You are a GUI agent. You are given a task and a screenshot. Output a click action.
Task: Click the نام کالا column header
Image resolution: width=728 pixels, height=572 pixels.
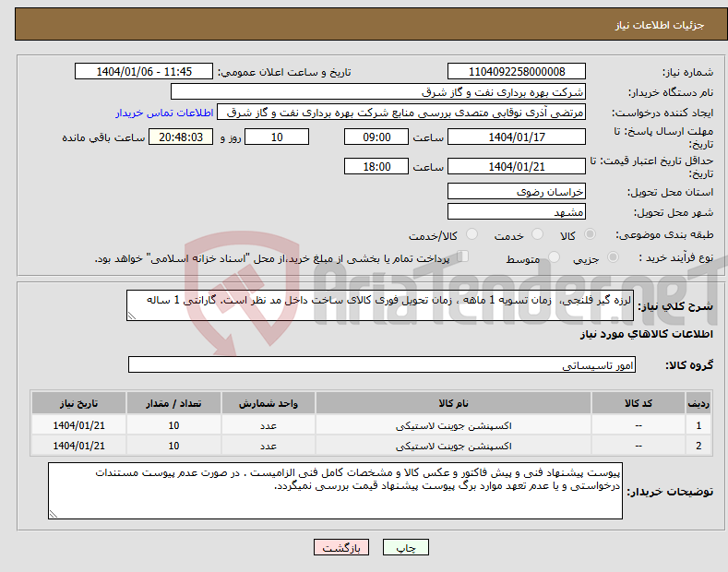click(453, 403)
